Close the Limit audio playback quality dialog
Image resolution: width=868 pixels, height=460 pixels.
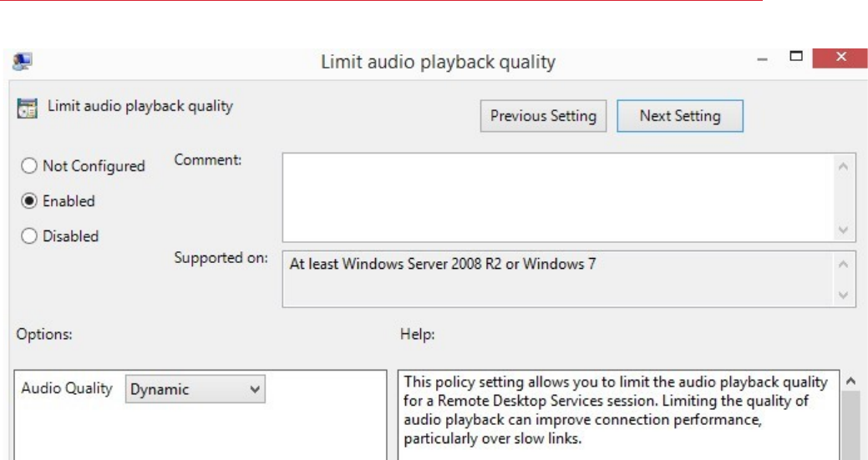click(840, 58)
